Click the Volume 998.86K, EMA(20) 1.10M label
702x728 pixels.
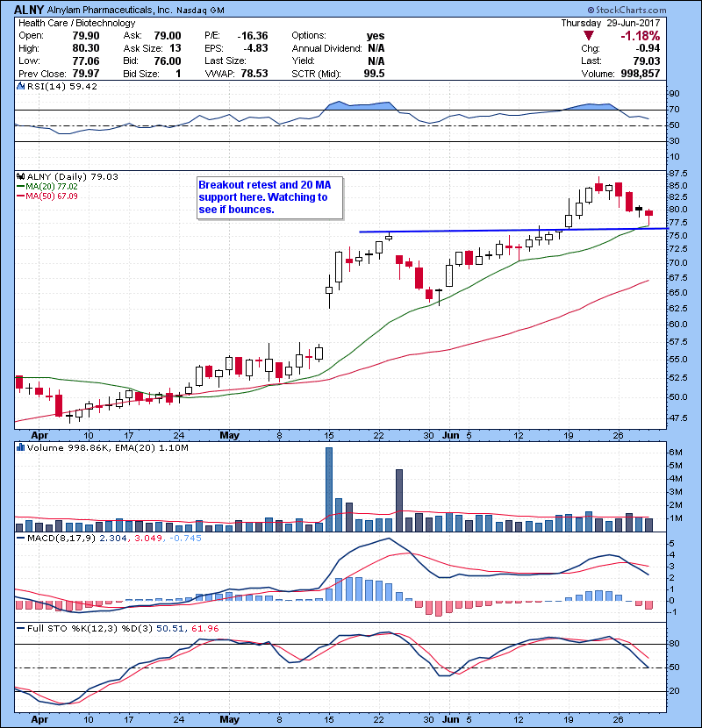[108, 447]
